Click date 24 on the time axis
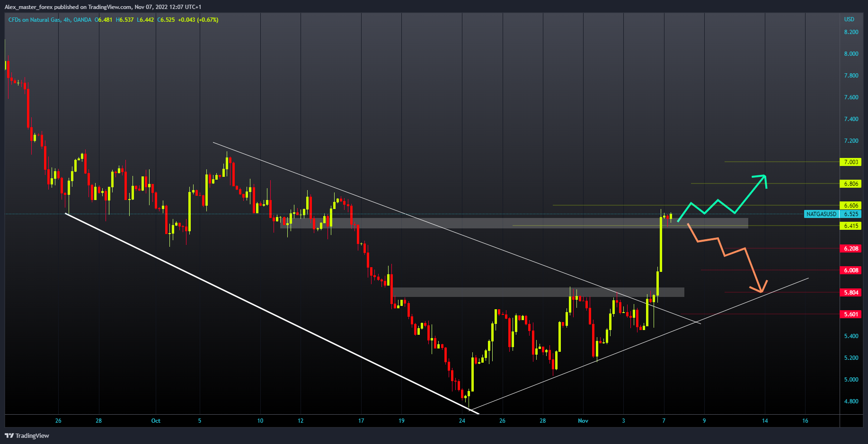The width and height of the screenshot is (868, 444). 462,420
